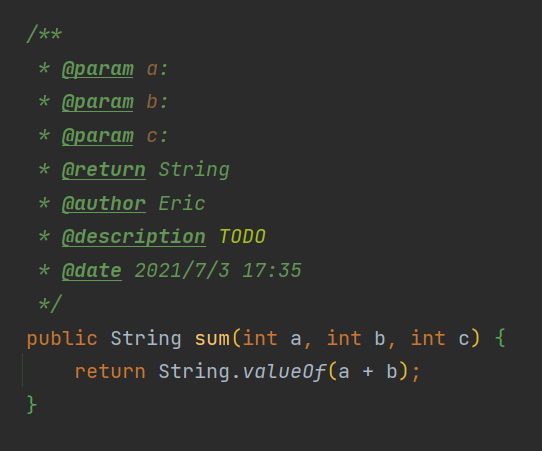Screen dimensions: 542x451
Task: Click the yellow TODO text
Action: (242, 237)
